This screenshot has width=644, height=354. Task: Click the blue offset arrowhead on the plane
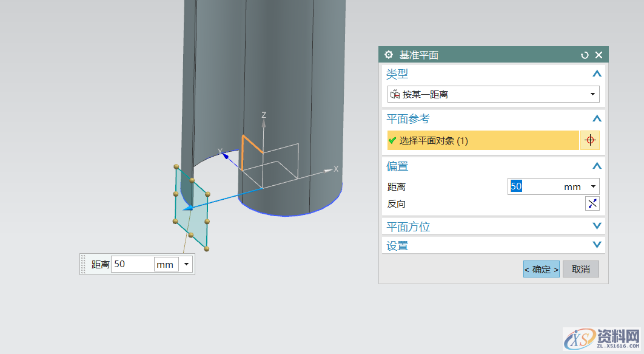point(188,208)
